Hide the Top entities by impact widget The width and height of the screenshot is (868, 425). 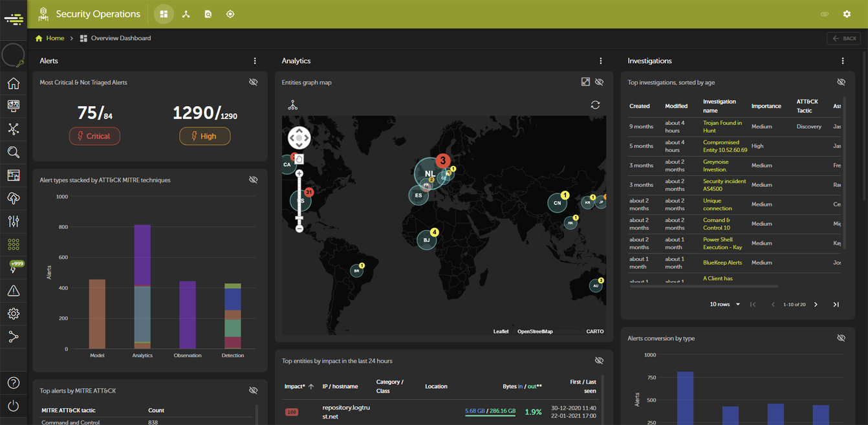coord(600,361)
